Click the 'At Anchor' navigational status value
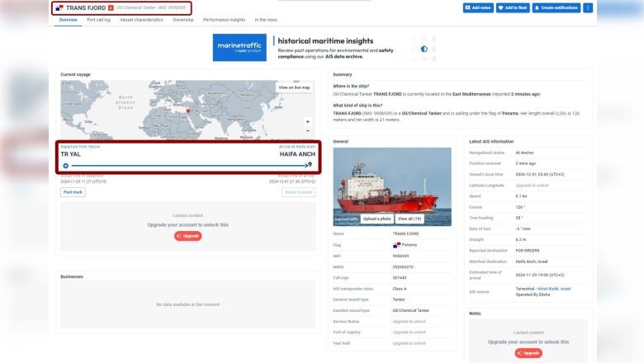The height and width of the screenshot is (363, 644). coord(524,153)
